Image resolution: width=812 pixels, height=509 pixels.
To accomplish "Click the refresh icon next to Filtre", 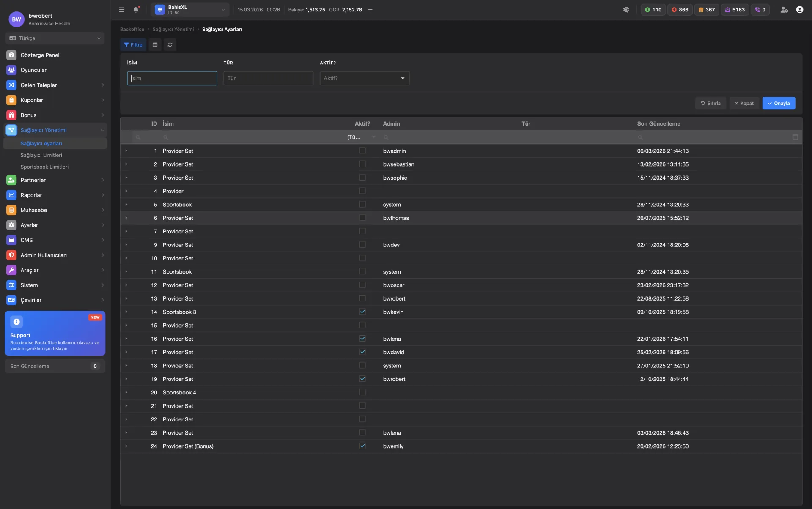I will (170, 45).
